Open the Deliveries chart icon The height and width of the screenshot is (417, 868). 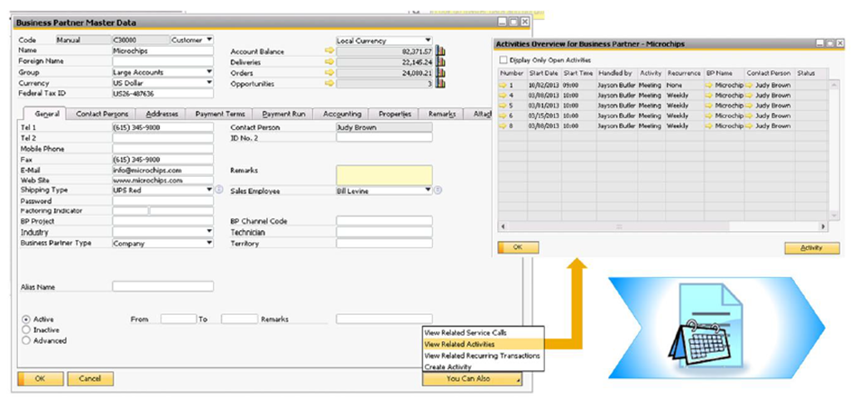(440, 62)
